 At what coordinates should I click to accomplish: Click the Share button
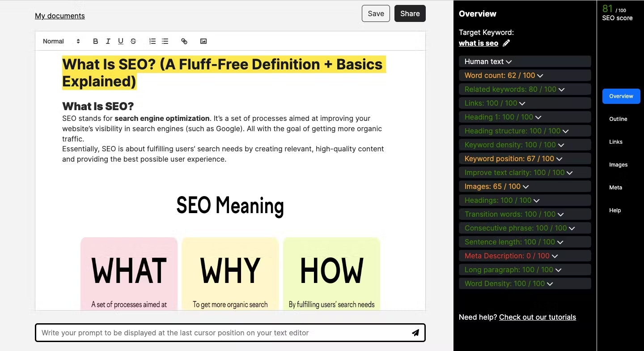[410, 13]
